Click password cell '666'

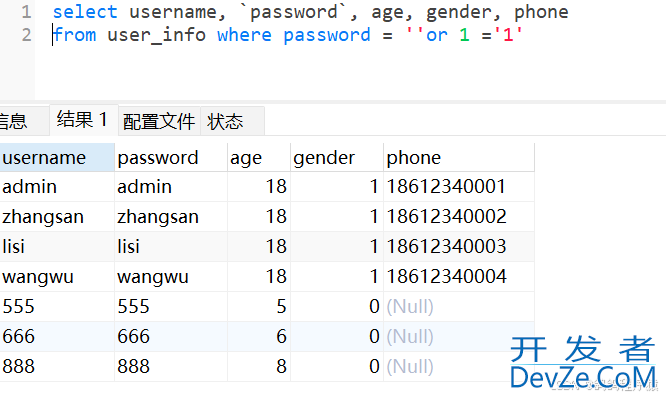tap(171, 337)
